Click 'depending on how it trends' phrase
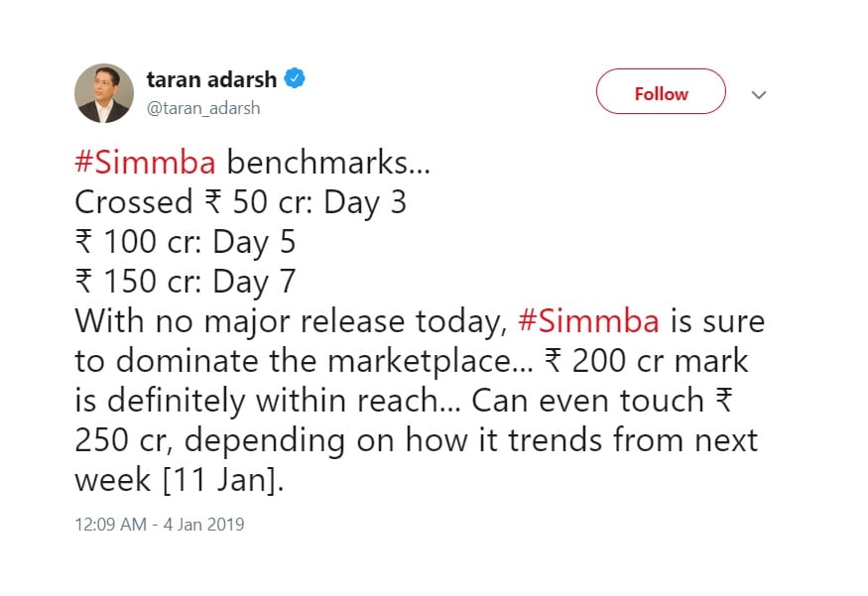The height and width of the screenshot is (596, 868). pyautogui.click(x=394, y=441)
